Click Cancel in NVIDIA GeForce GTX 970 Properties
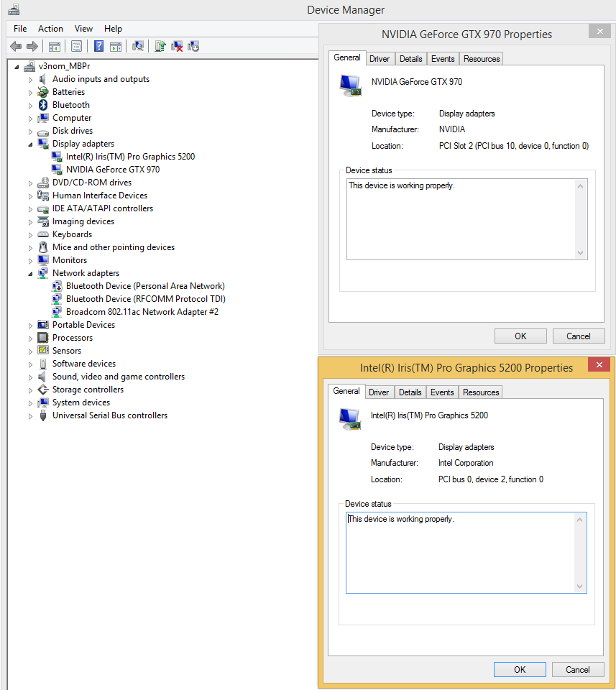616x690 pixels. [x=579, y=336]
